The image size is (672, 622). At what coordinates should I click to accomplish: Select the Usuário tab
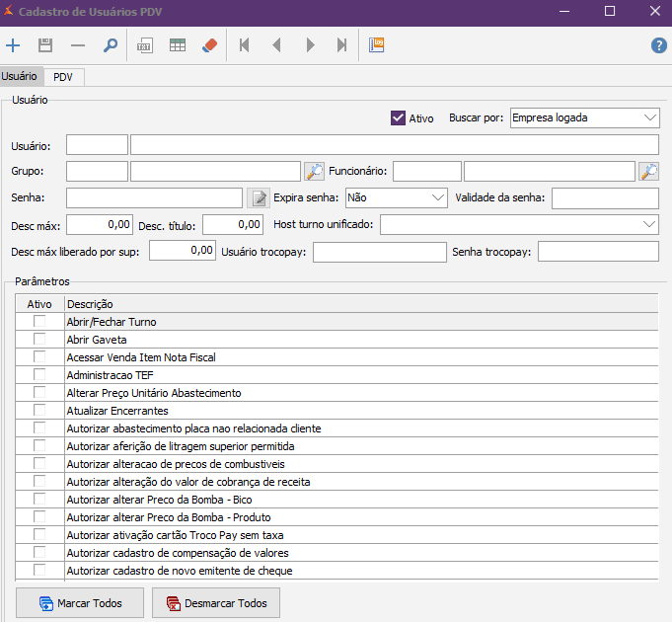[20, 76]
